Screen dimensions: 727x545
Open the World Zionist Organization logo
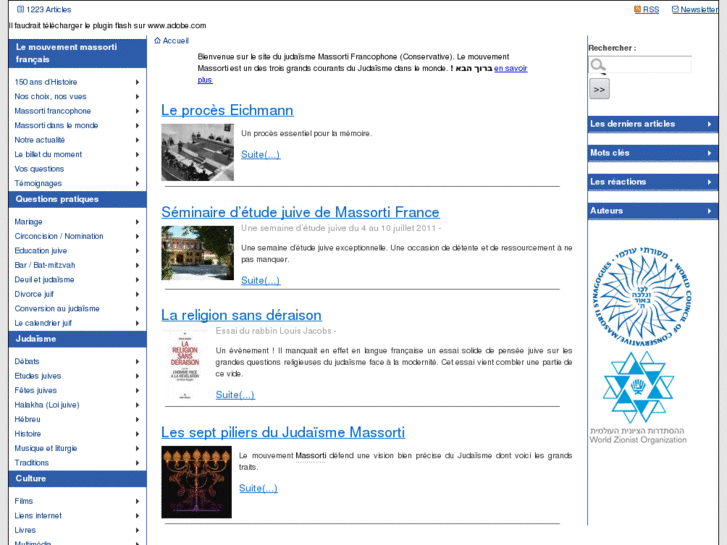coord(638,398)
